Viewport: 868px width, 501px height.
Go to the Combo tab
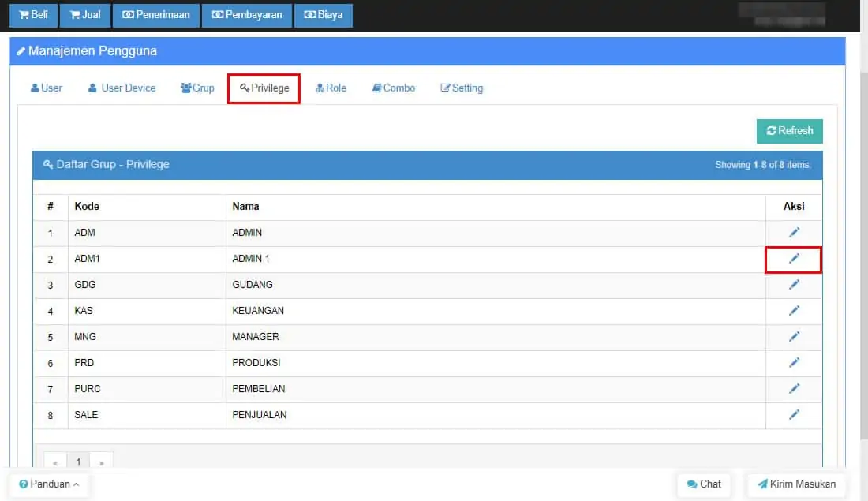click(394, 88)
